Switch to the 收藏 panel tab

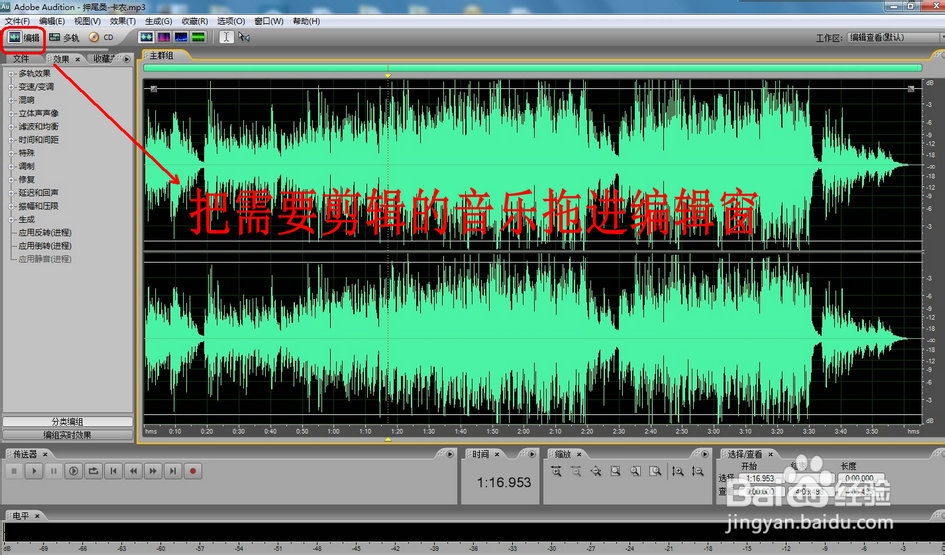click(x=103, y=58)
